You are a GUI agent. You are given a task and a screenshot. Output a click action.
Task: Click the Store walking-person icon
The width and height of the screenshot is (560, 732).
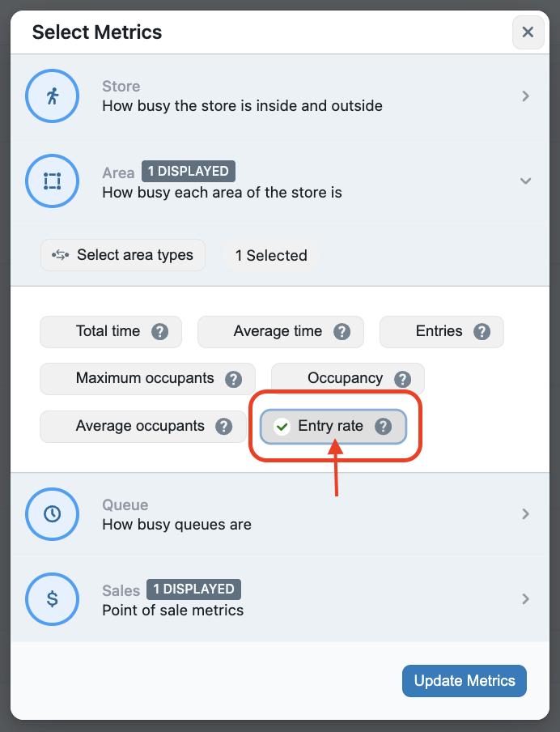(x=53, y=96)
